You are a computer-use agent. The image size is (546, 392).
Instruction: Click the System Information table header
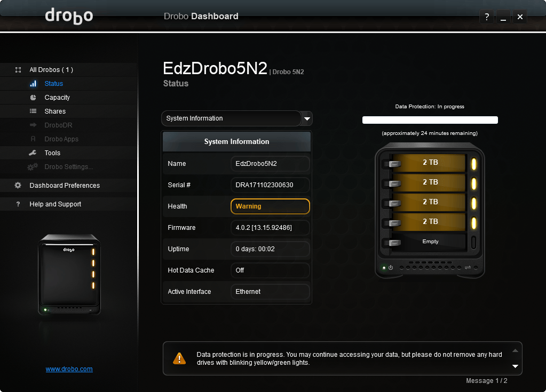coord(236,141)
